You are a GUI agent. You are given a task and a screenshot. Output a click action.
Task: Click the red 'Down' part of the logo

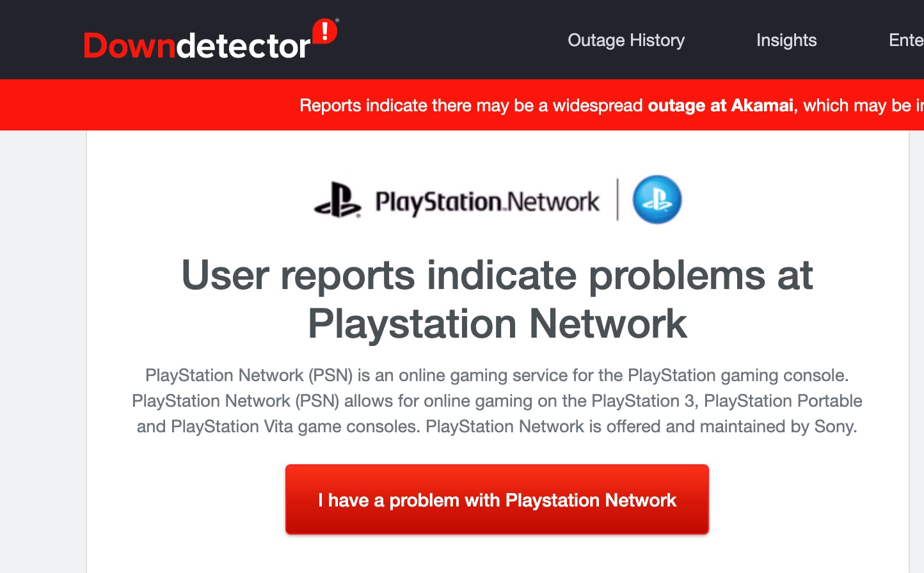click(x=129, y=46)
